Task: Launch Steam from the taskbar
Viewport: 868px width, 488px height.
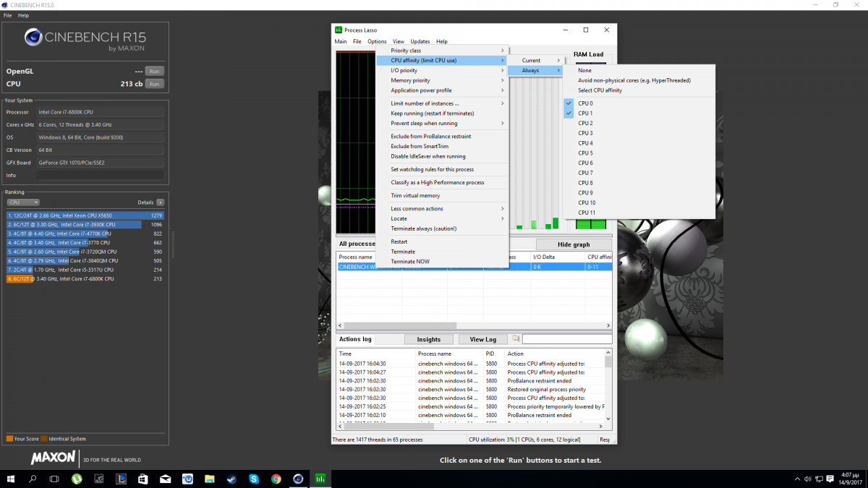Action: 231,479
